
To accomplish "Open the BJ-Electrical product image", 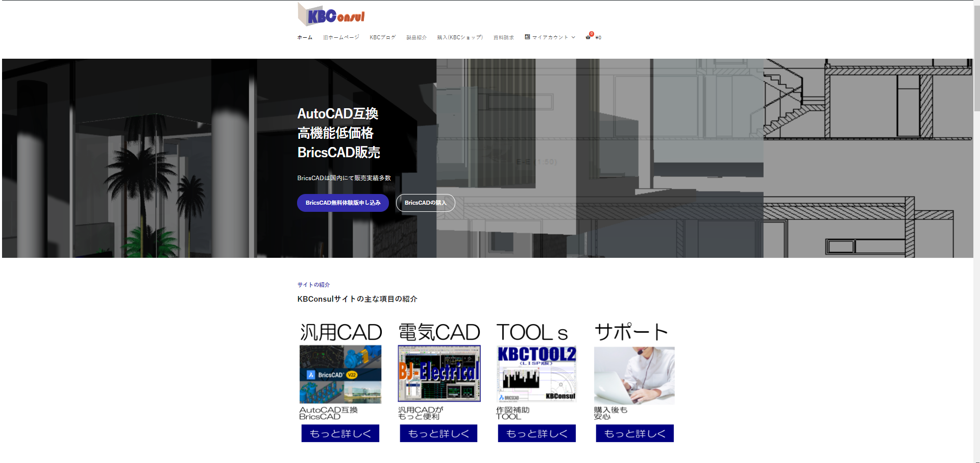I will tap(439, 373).
